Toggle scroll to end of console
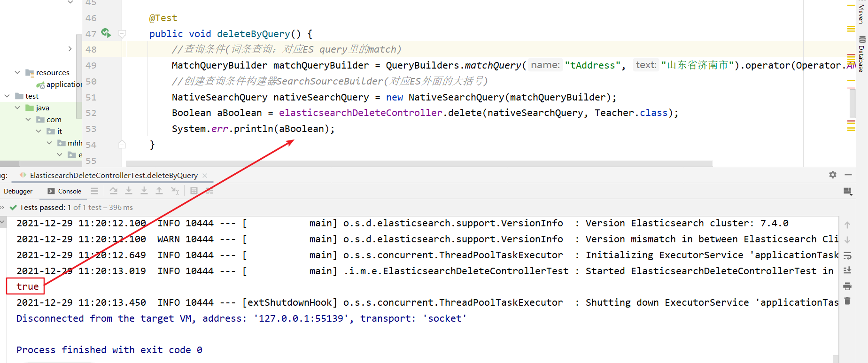This screenshot has height=363, width=868. tap(847, 270)
